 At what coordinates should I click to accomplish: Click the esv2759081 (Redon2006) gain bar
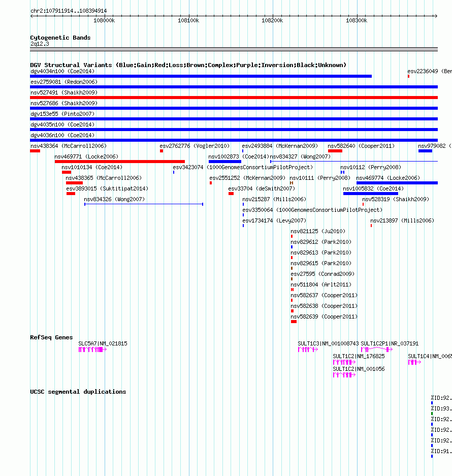coord(234,87)
